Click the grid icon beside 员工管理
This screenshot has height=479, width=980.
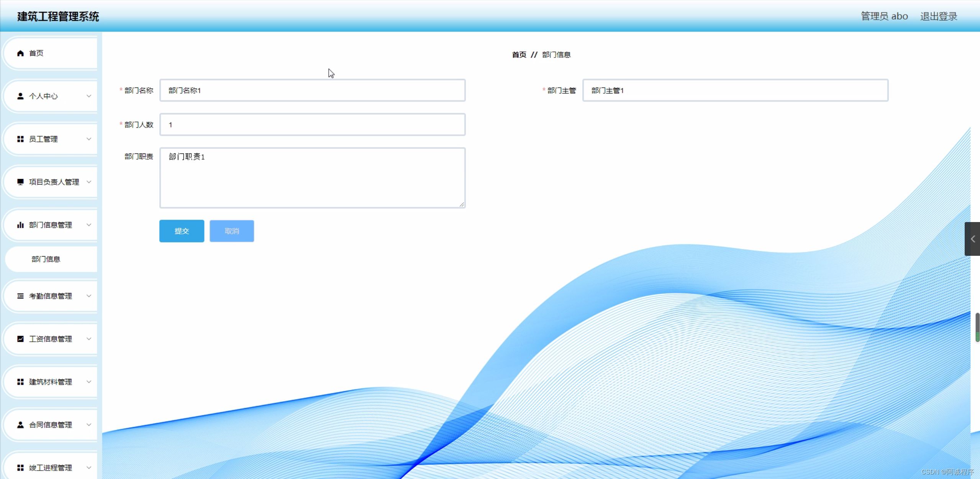pos(20,139)
